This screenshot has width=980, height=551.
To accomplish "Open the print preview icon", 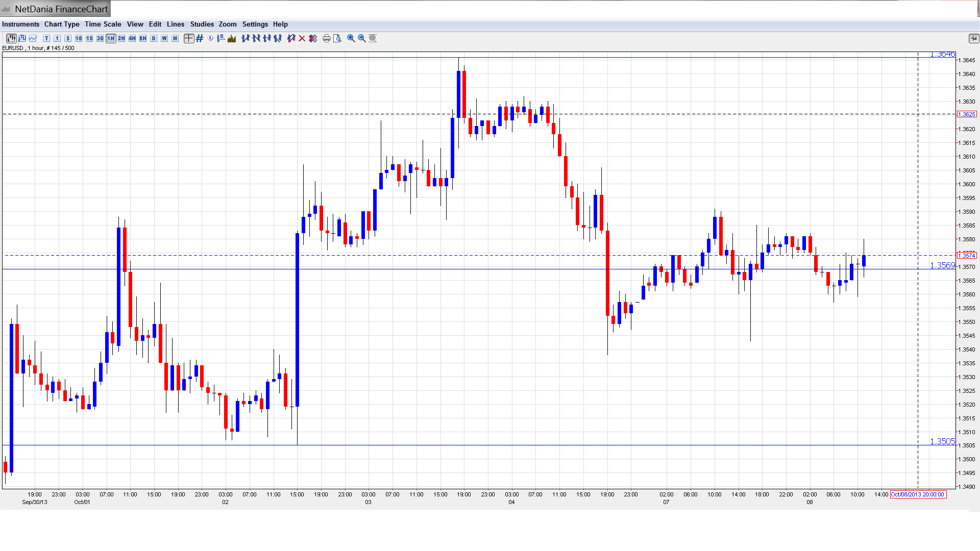I will coord(337,38).
